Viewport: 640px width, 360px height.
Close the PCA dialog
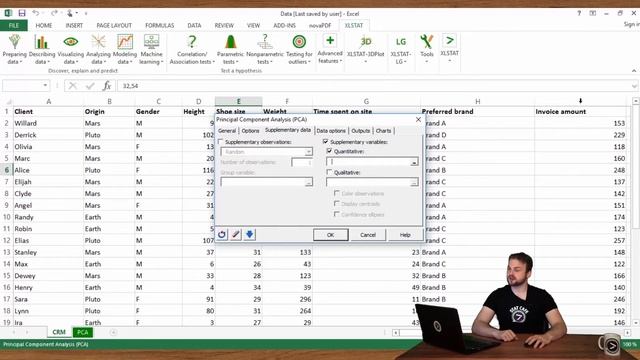coord(418,119)
